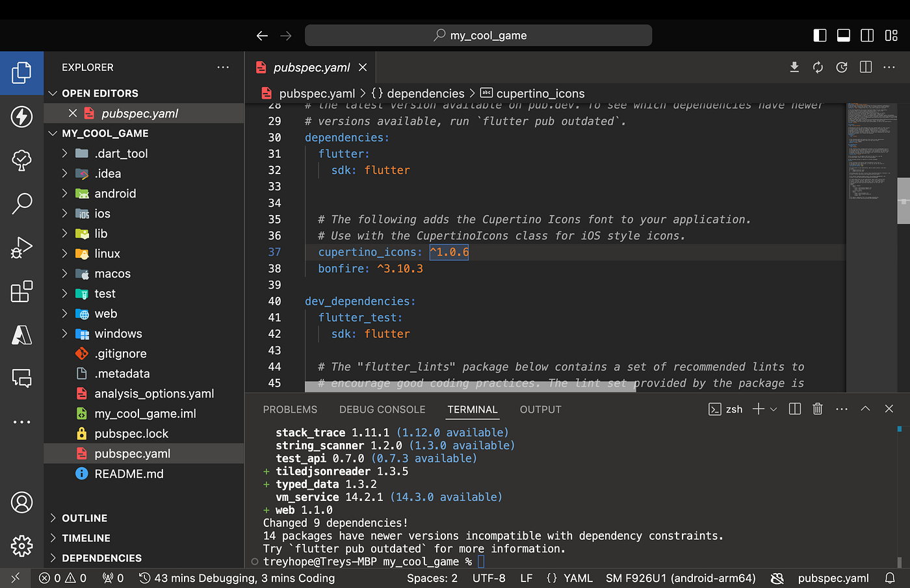910x588 pixels.
Task: Open the Run and Debug view
Action: [21, 248]
